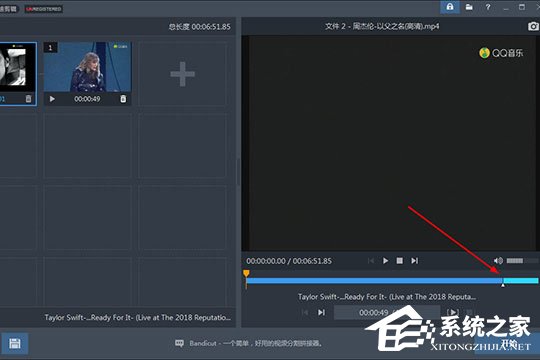
Task: Jump to next segment below the timeline
Action: coord(321,312)
